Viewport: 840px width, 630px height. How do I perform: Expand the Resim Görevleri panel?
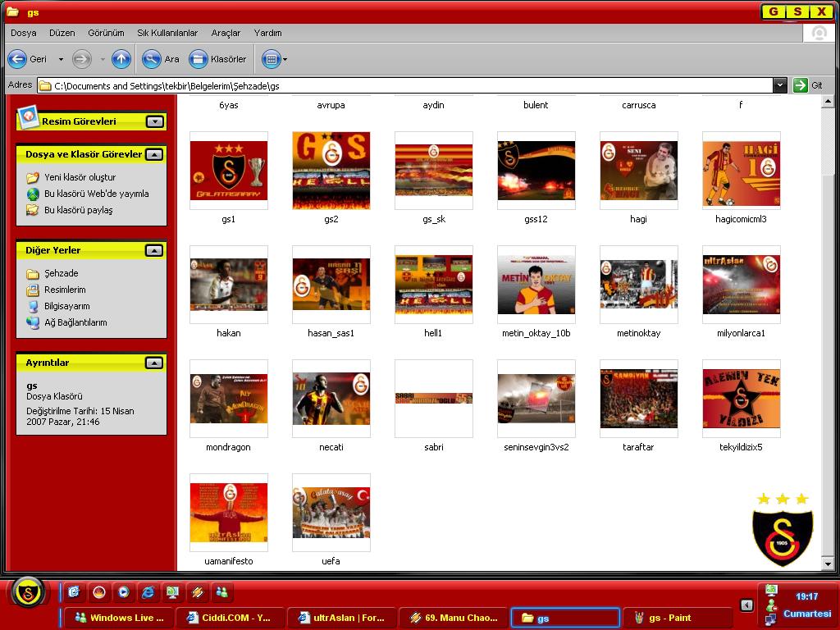pos(155,121)
